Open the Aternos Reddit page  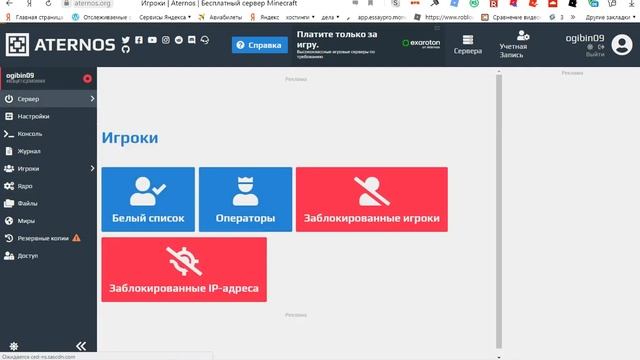point(179,40)
